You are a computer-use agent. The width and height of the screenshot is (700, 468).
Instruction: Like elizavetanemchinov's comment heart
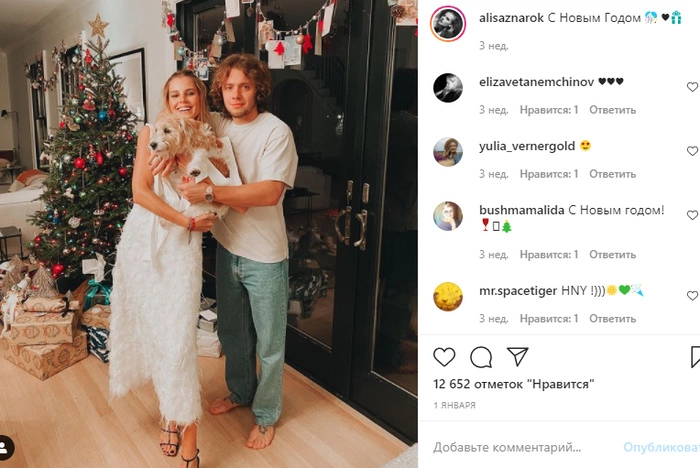pyautogui.click(x=692, y=87)
